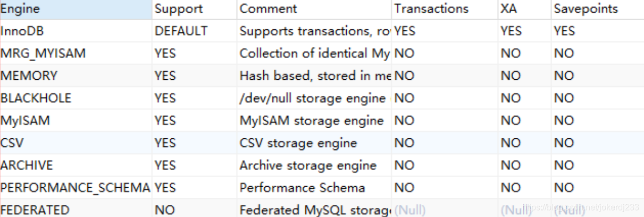
Task: Sort by the Support column header
Action: pyautogui.click(x=194, y=9)
